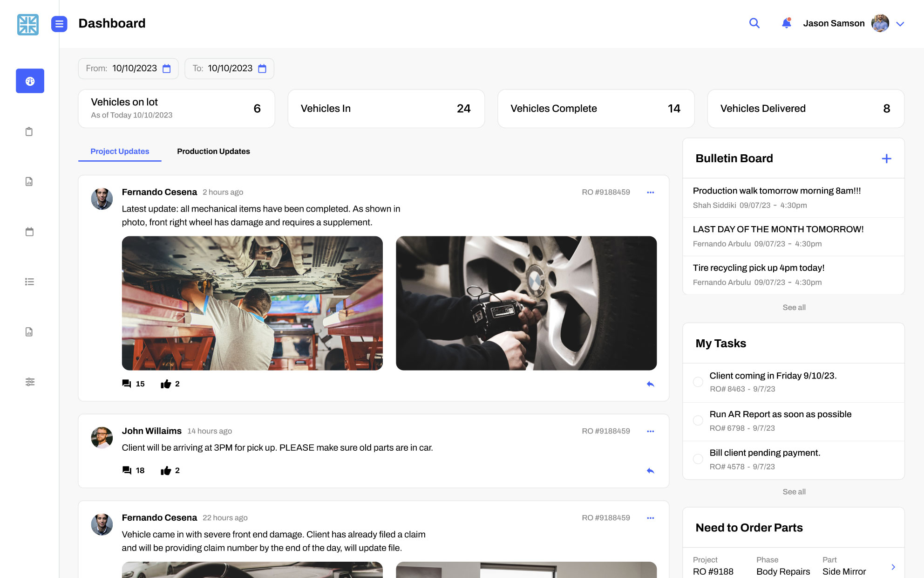Click See all under Bulletin Board
Screen dimensions: 924x578
[x=794, y=308]
